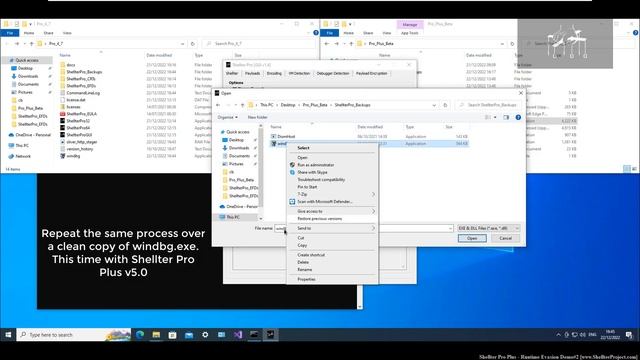Expand the Send to submenu
Screen dimensions: 640x360
pos(332,228)
